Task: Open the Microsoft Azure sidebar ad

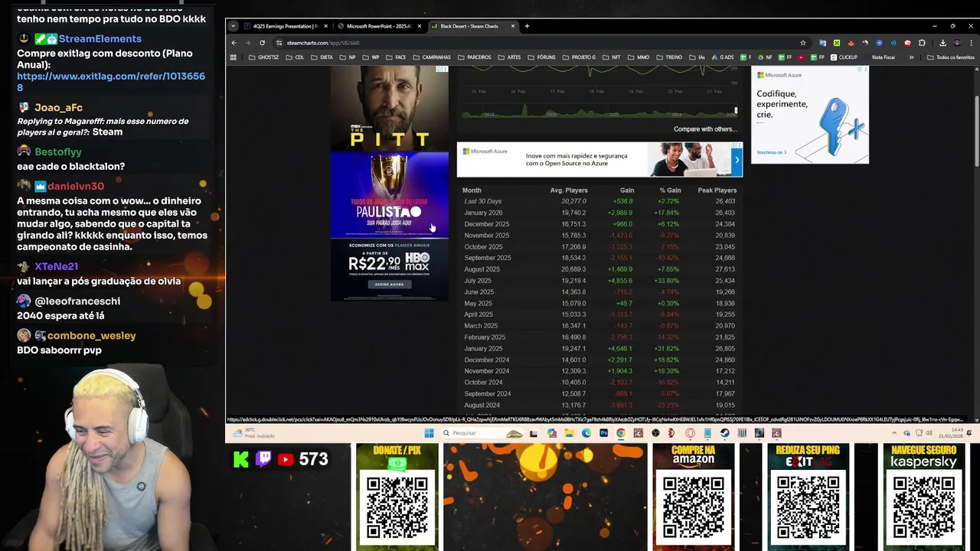Action: [810, 115]
